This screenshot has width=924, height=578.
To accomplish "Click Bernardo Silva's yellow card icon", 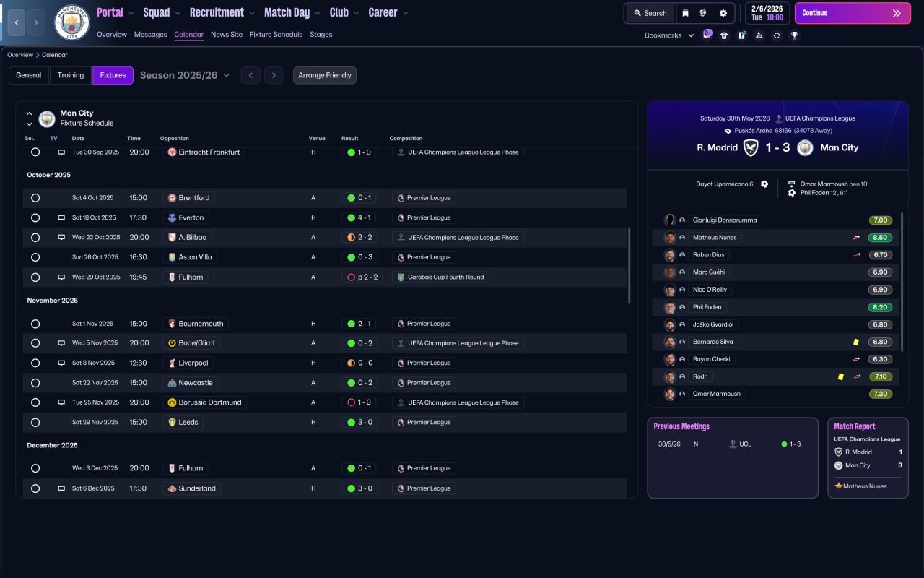I will point(855,342).
